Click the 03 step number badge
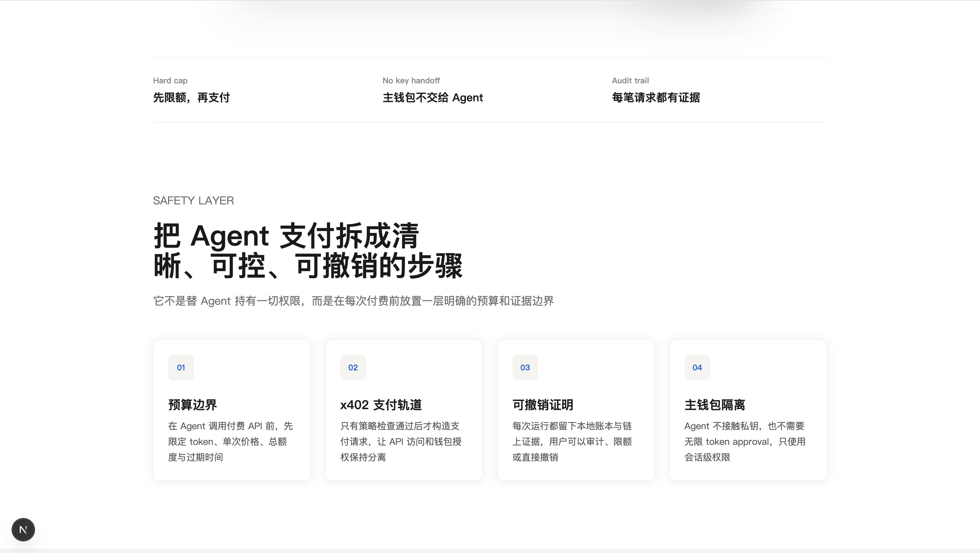 coord(525,367)
